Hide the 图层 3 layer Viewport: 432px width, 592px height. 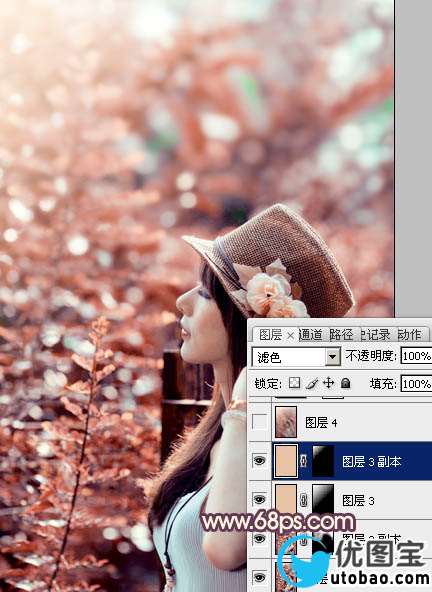[x=259, y=500]
